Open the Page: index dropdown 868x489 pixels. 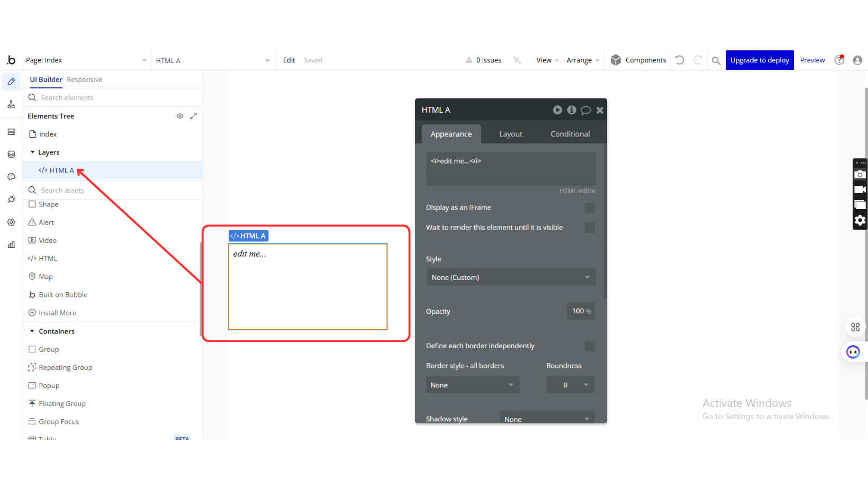pyautogui.click(x=86, y=60)
